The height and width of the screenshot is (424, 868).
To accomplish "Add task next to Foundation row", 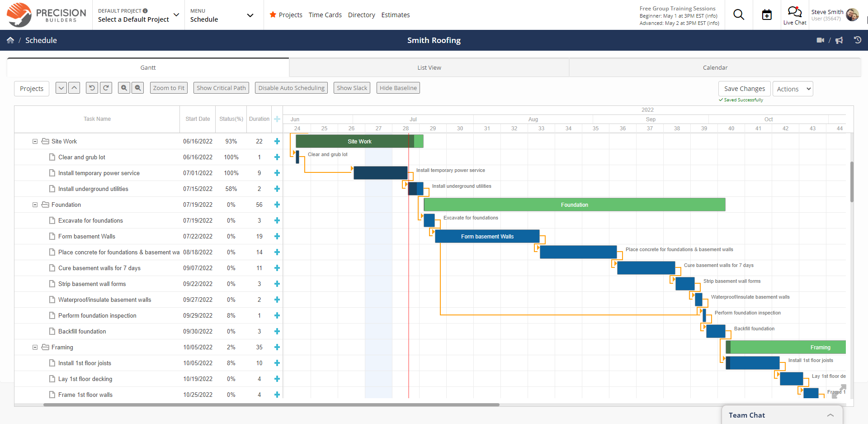I will tap(277, 205).
